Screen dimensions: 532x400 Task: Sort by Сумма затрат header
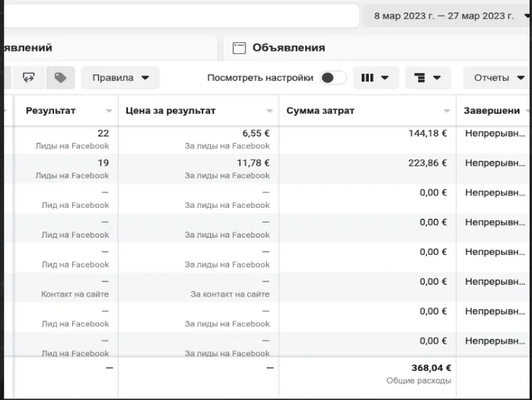point(320,111)
